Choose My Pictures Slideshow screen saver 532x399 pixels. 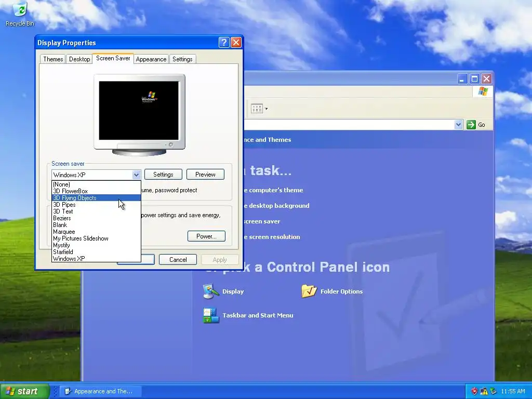(x=96, y=238)
